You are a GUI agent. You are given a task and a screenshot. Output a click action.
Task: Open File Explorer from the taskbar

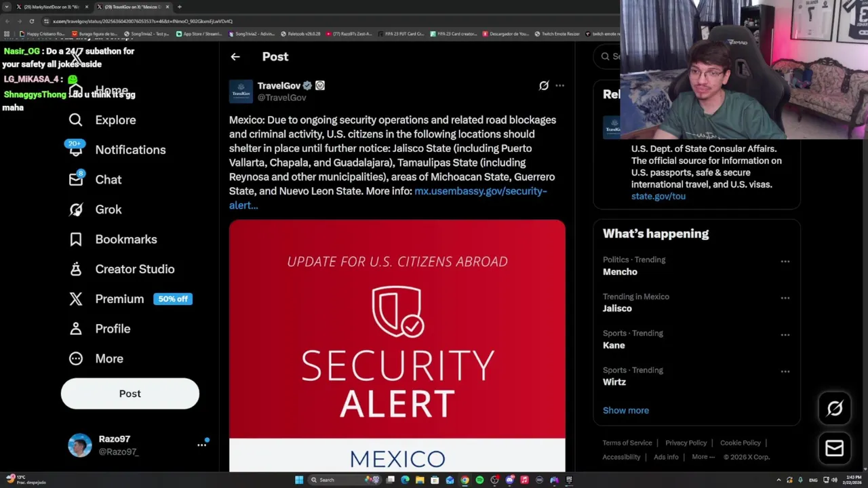(x=420, y=480)
